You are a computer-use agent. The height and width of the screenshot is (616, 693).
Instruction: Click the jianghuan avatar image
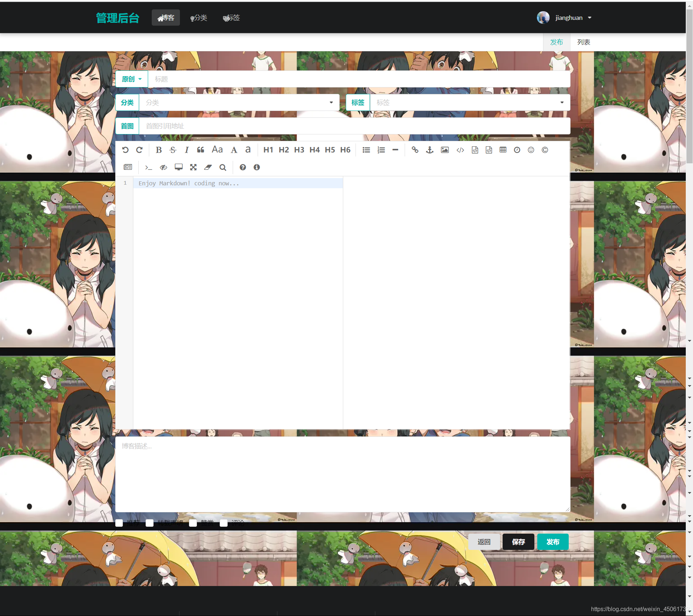543,17
